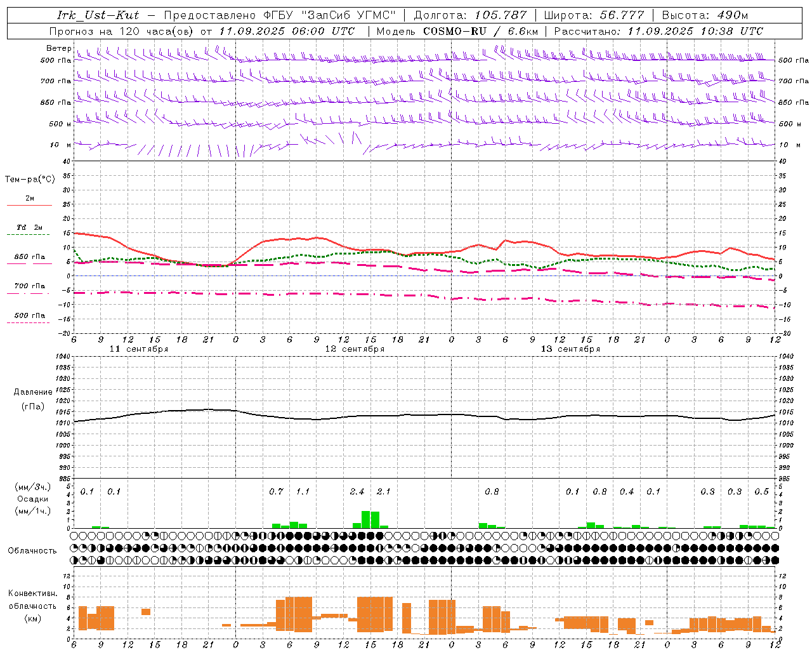The width and height of the screenshot is (812, 650).
Task: Click the 13 сентября date label
Action: click(x=570, y=348)
